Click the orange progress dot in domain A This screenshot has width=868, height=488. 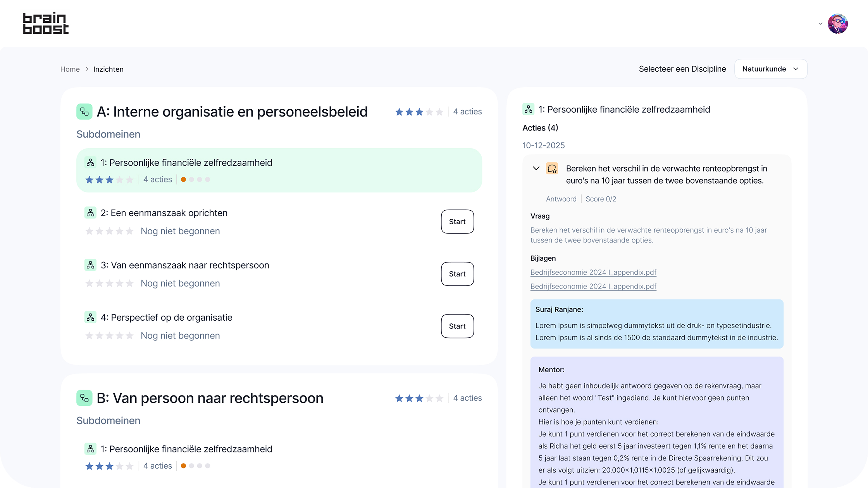(183, 180)
